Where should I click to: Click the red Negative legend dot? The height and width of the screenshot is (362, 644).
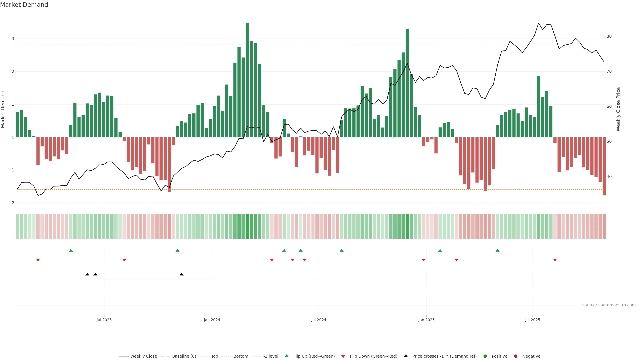516,356
